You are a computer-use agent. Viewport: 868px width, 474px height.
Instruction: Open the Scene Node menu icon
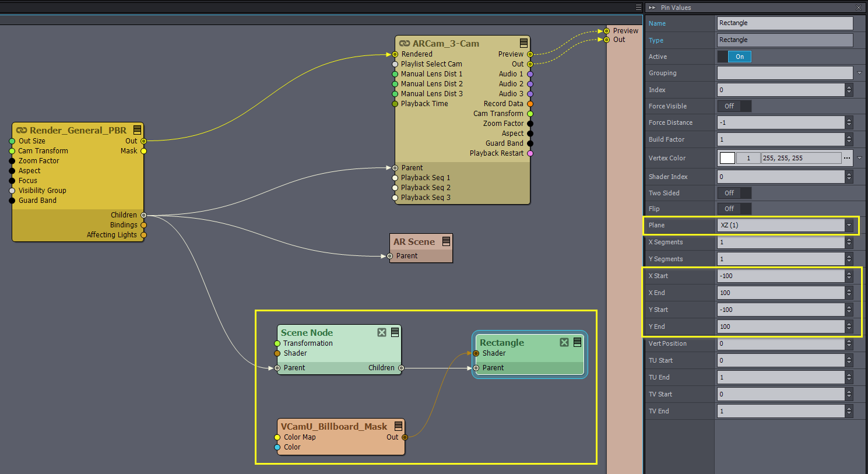point(395,332)
